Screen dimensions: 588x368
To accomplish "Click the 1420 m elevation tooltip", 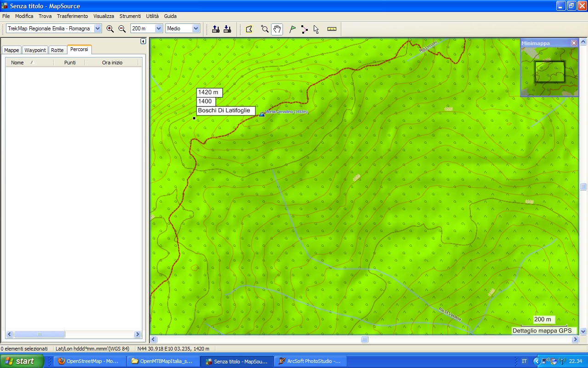I will click(x=209, y=92).
